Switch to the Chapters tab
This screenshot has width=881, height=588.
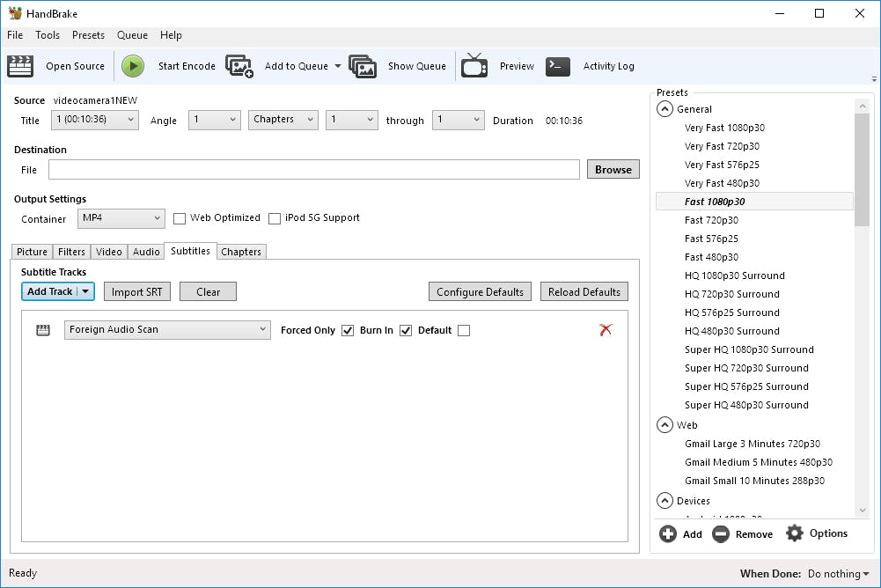coord(241,252)
